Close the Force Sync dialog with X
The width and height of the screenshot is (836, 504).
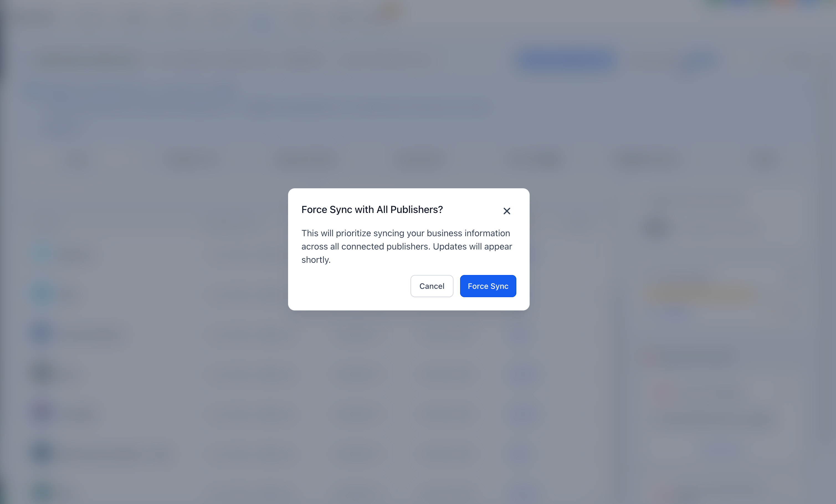click(x=507, y=211)
